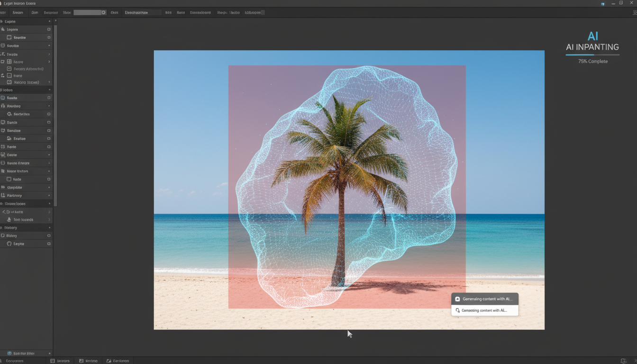Click the icon beside Partinoy in sidebar
This screenshot has width=637, height=364.
(x=3, y=195)
